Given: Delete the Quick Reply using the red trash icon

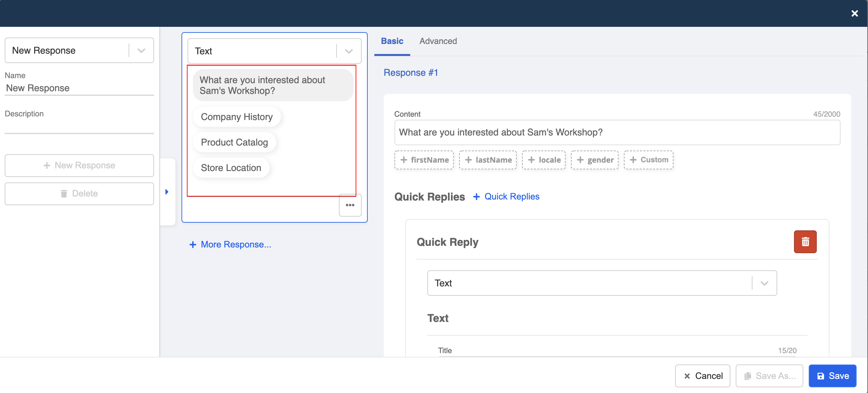Looking at the screenshot, I should (805, 241).
